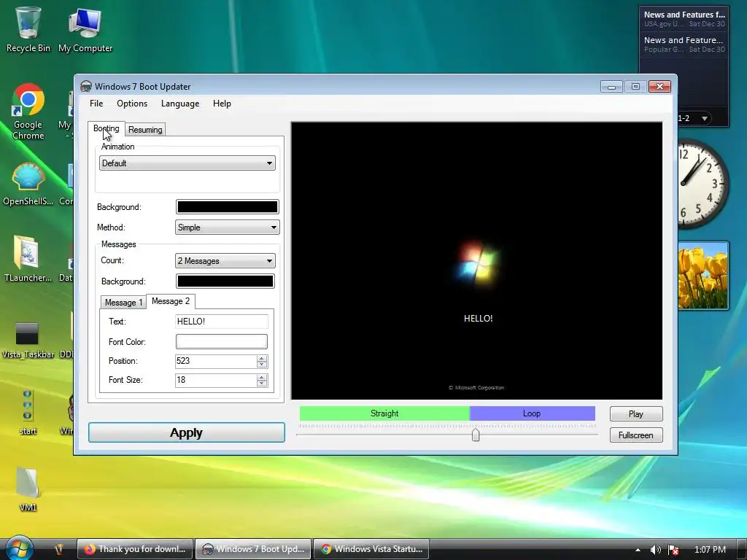The width and height of the screenshot is (747, 560).
Task: Click the volume speaker tray icon
Action: click(x=656, y=550)
